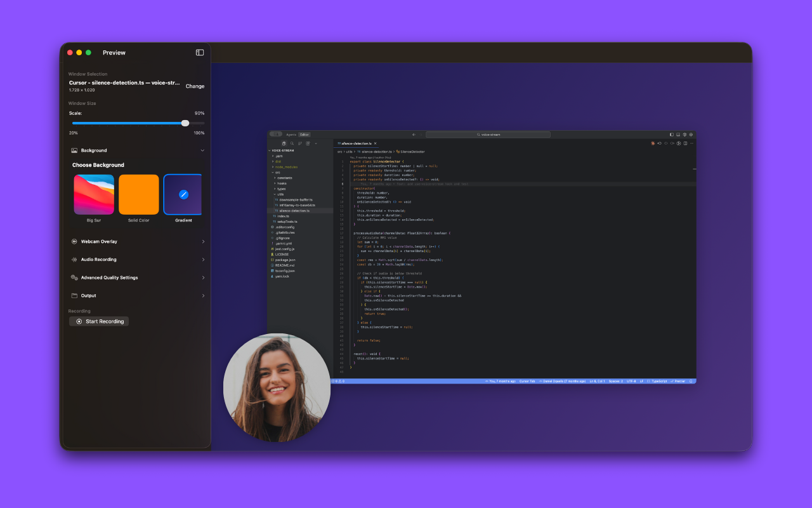The height and width of the screenshot is (508, 812).
Task: Click the Extensions icon in Cursor's activity bar
Action: pos(308,144)
